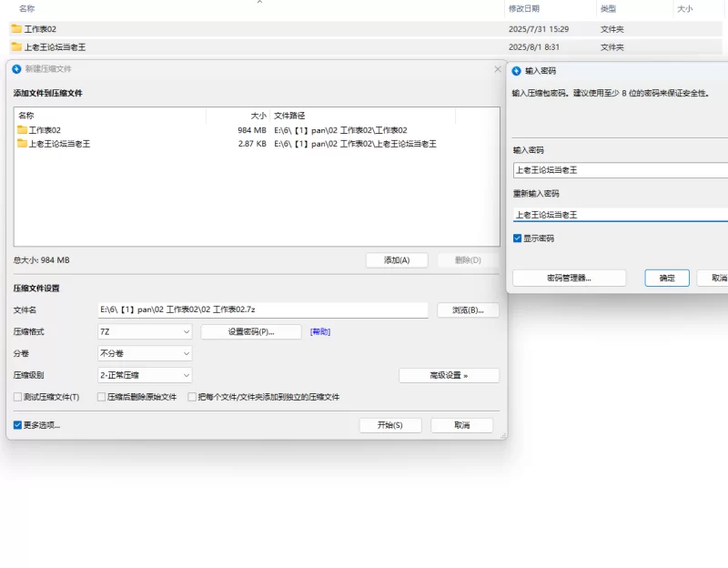
Task: Uncheck 更多选项... checkbox
Action: coord(17,425)
